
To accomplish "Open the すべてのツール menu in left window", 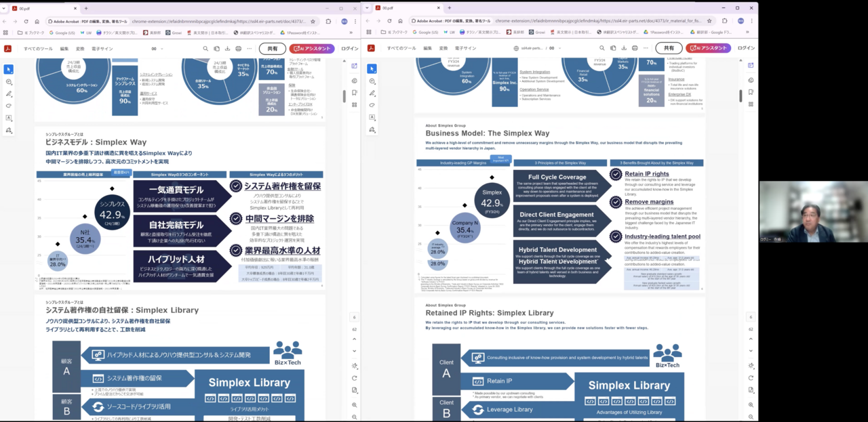I will click(38, 49).
